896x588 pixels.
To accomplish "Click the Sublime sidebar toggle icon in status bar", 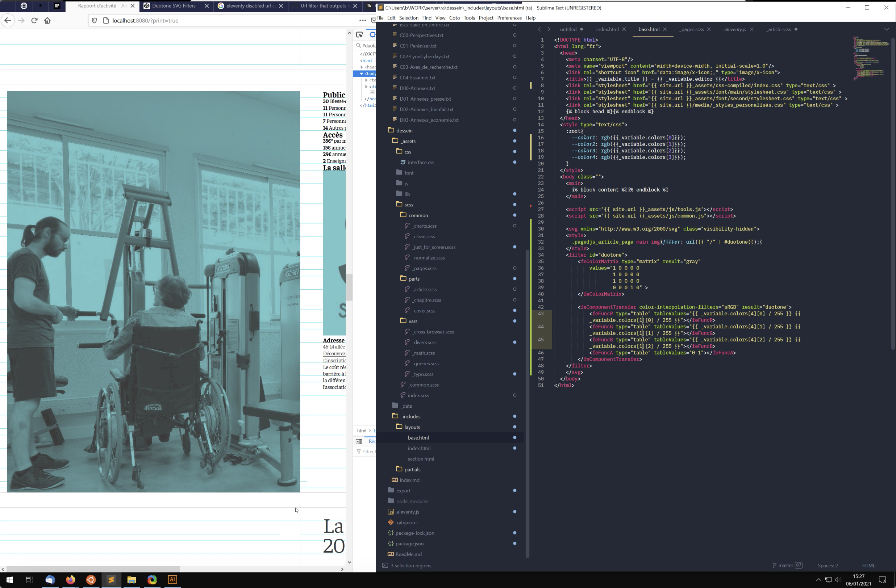I will [x=385, y=566].
